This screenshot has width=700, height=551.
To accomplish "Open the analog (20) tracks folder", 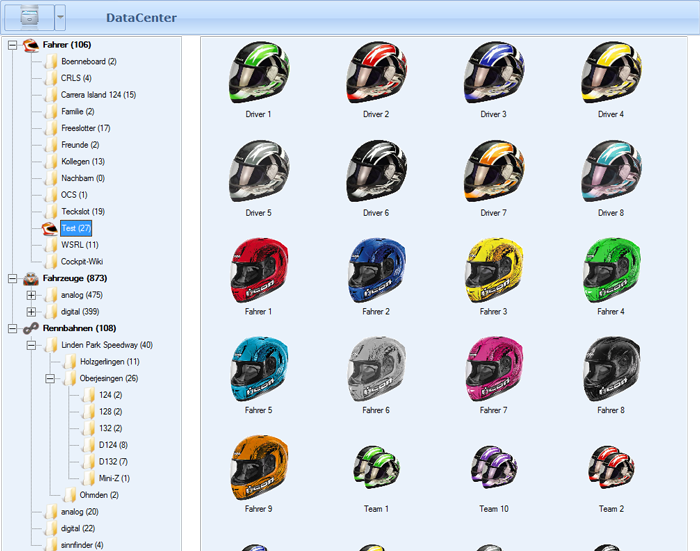I will (x=79, y=512).
